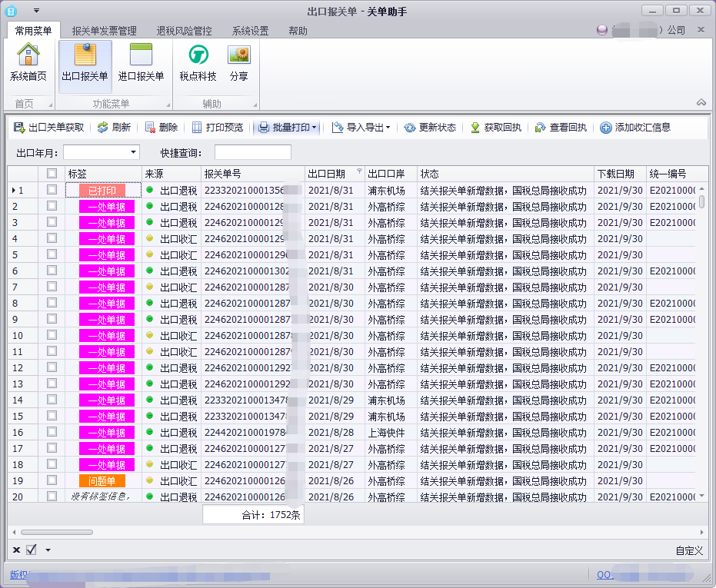Open 系统首页 home icon
Screen dimensions: 716x588
[28, 62]
